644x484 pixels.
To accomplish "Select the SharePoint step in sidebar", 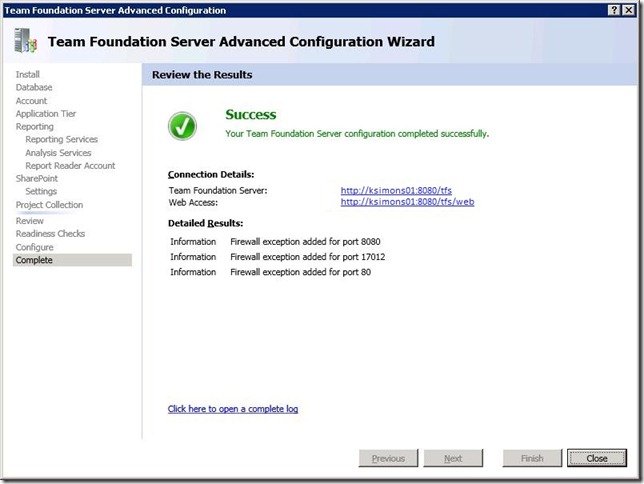I will [37, 179].
